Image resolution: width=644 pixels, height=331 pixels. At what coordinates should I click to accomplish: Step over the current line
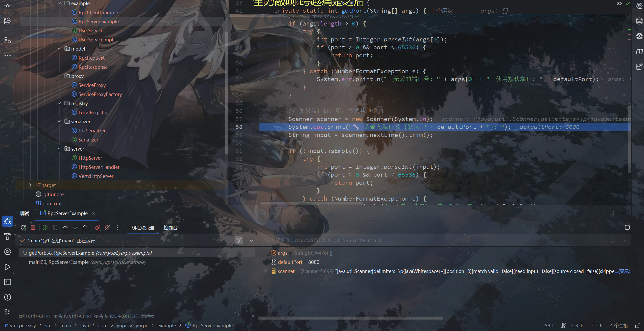tap(65, 227)
